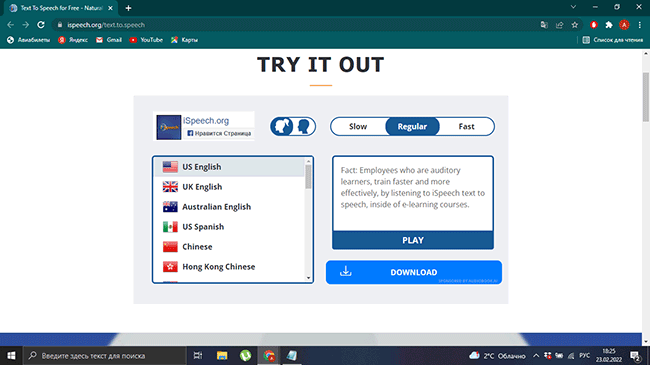Open the extensions puzzle icon
This screenshot has width=650, height=365.
point(609,25)
